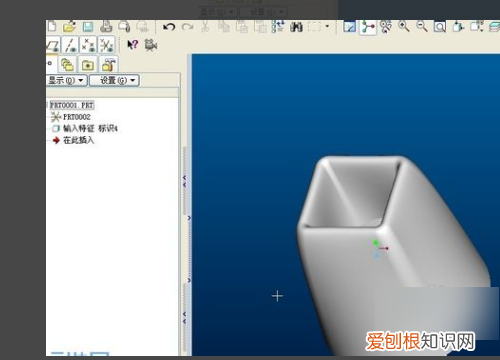Refit the model to the screen
Screen dimensions: 500x360
[440, 27]
